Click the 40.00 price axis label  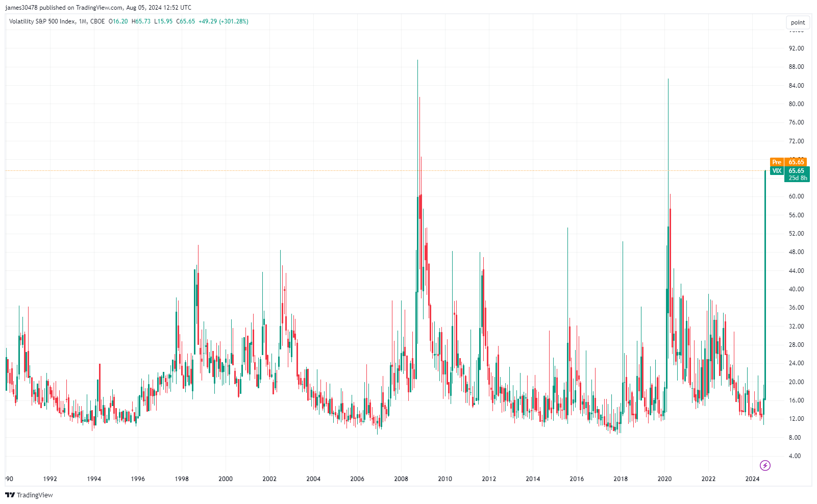coord(796,289)
